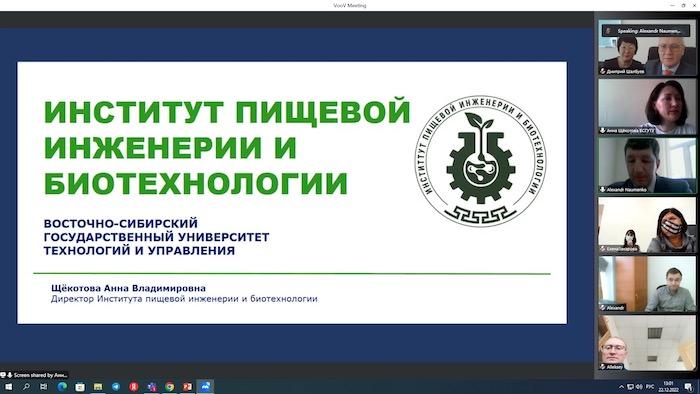Open the volume tray icon
Viewport: 700px width, 394px height.
pyautogui.click(x=639, y=387)
